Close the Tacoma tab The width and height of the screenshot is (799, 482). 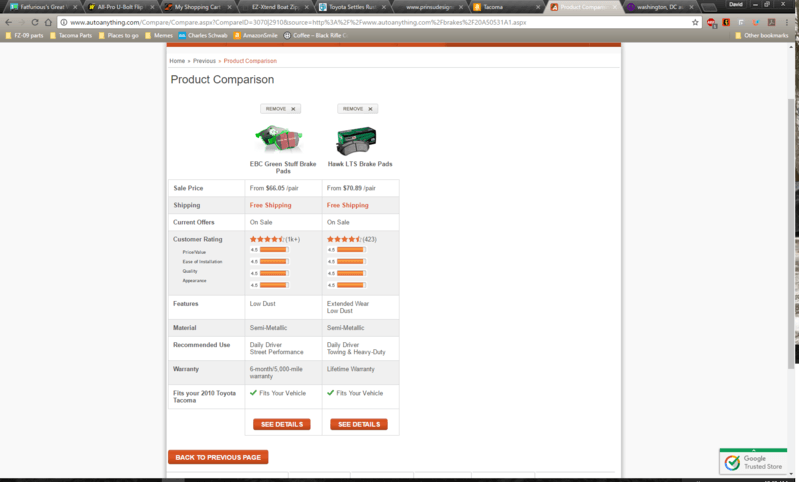point(538,7)
